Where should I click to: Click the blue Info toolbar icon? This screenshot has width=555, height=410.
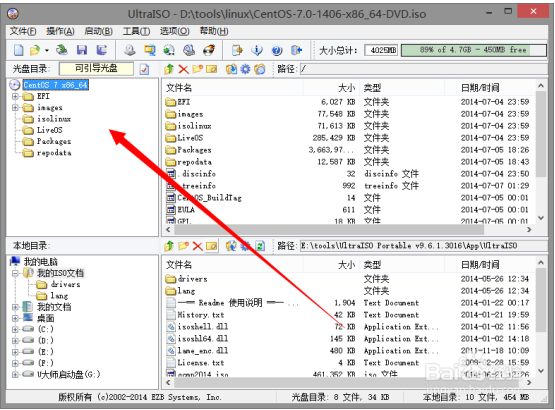coord(257,50)
